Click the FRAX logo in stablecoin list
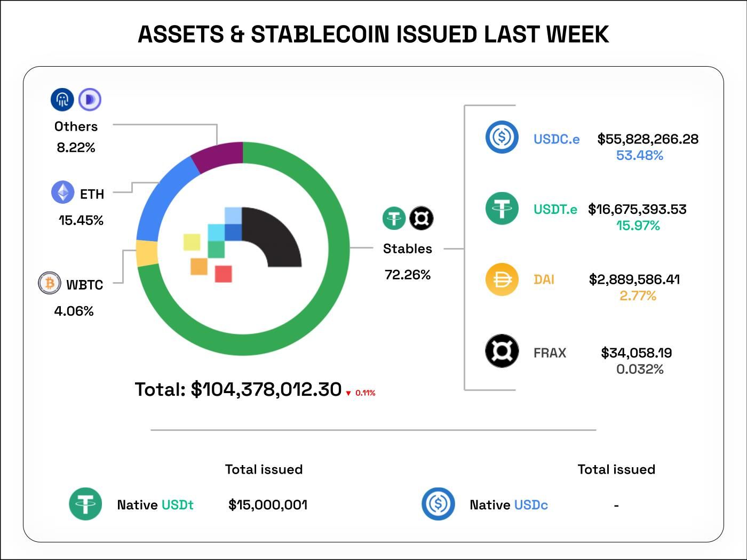This screenshot has width=747, height=560. (502, 351)
